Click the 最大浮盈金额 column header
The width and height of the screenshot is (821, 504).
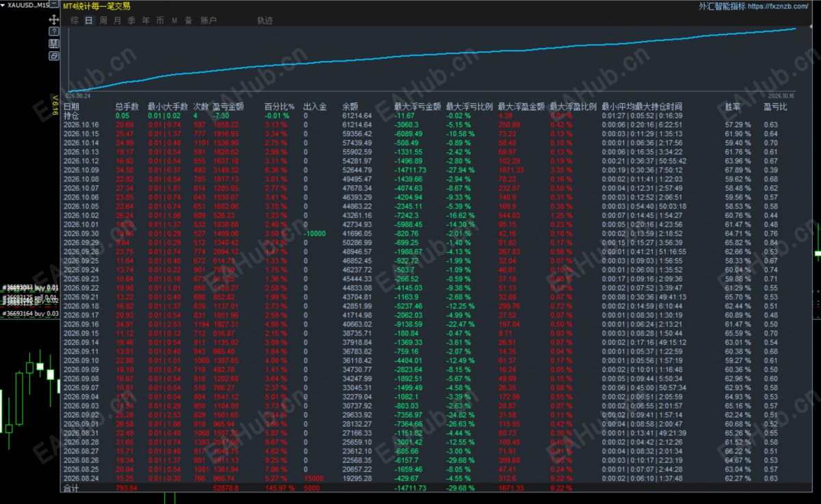click(x=521, y=107)
